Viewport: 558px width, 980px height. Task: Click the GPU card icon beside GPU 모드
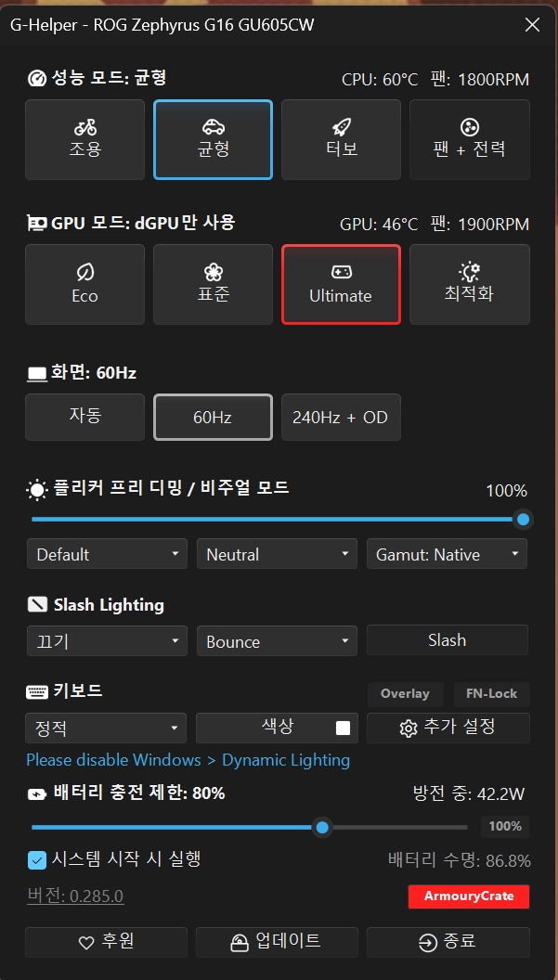click(x=37, y=223)
